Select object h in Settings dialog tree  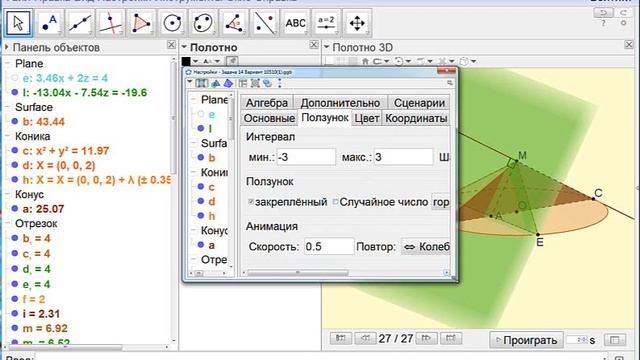point(211,216)
